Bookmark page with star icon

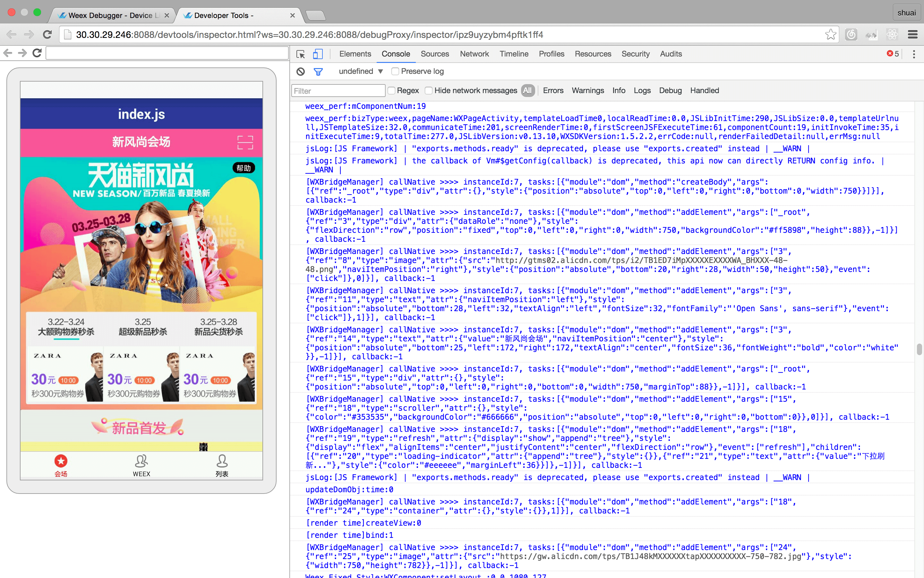click(830, 35)
